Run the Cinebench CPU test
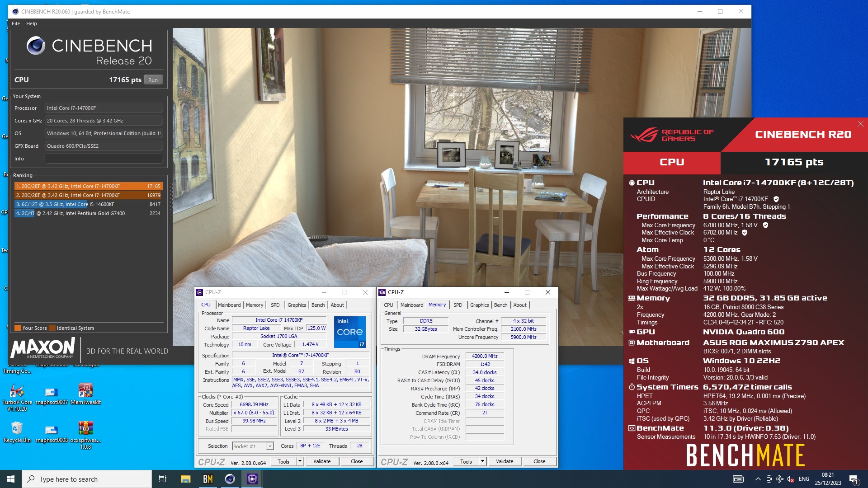 153,80
